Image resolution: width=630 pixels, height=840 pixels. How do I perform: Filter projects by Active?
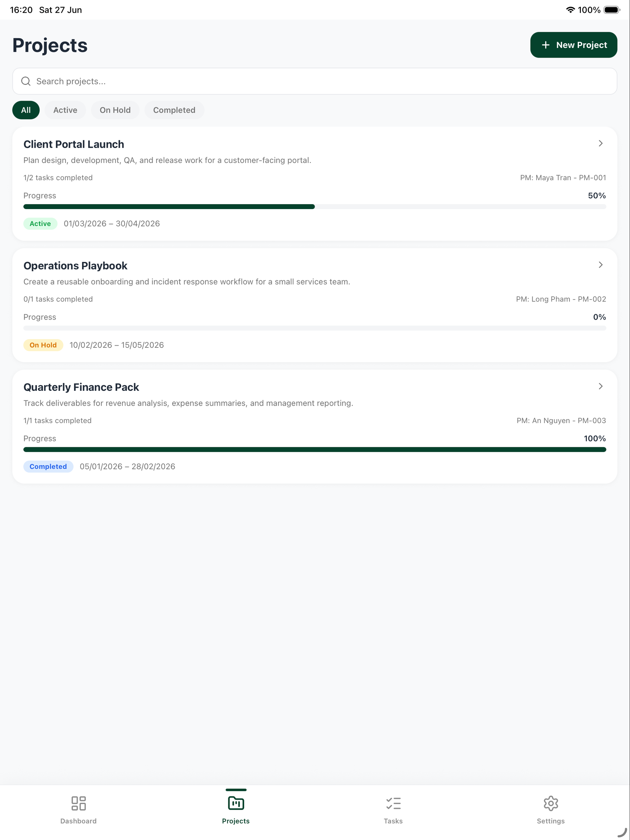coord(65,110)
